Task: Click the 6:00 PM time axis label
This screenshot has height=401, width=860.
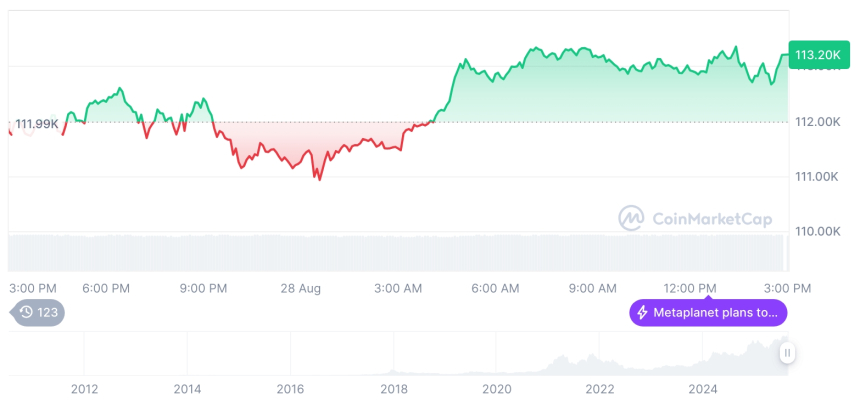Action: (x=106, y=288)
